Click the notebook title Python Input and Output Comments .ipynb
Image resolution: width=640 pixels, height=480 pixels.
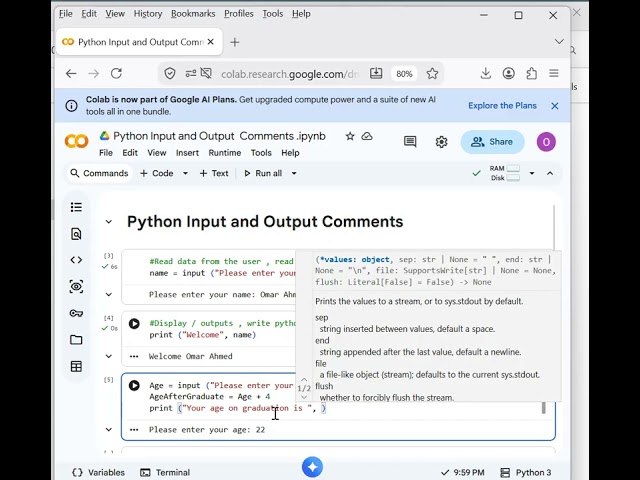(220, 136)
